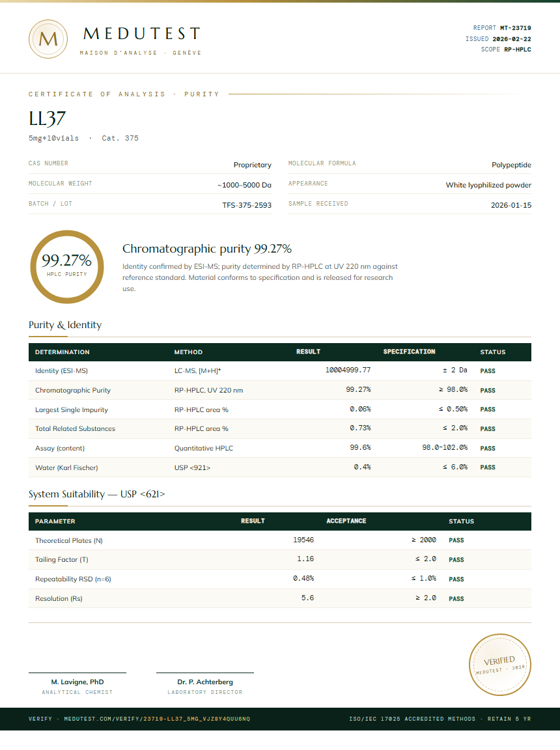Click the 99.27% HPLC purity ring
Viewport: 560px width, 750px height.
tap(67, 267)
